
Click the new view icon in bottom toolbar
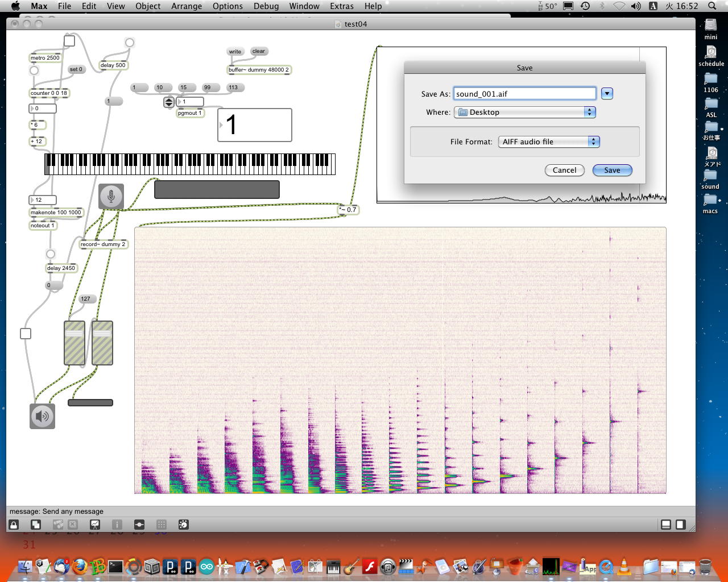tap(36, 525)
